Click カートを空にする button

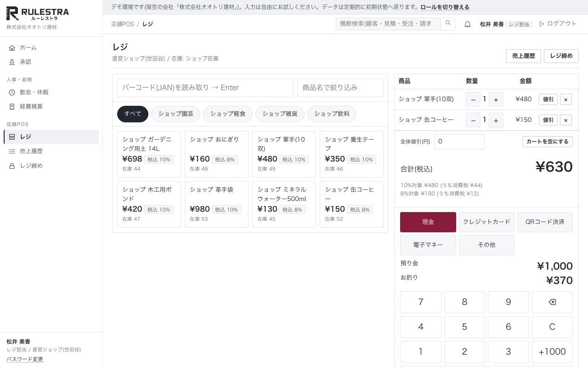(x=548, y=142)
